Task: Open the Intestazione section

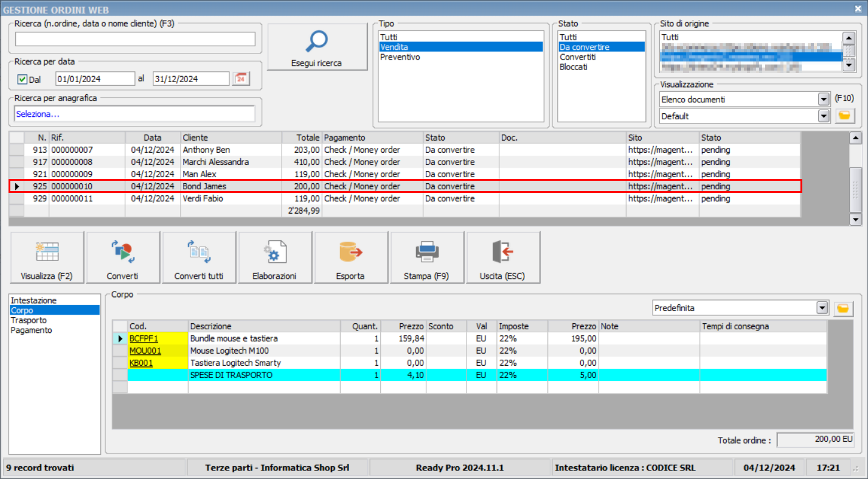Action: (x=54, y=301)
